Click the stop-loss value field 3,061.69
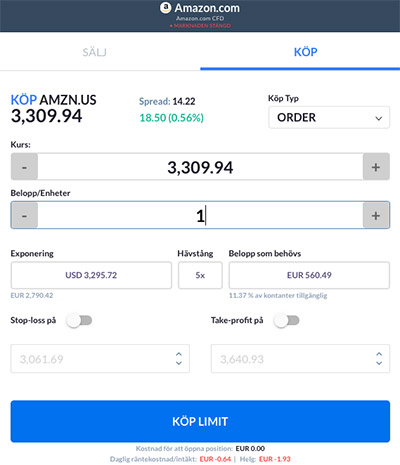The width and height of the screenshot is (400, 465). (100, 359)
